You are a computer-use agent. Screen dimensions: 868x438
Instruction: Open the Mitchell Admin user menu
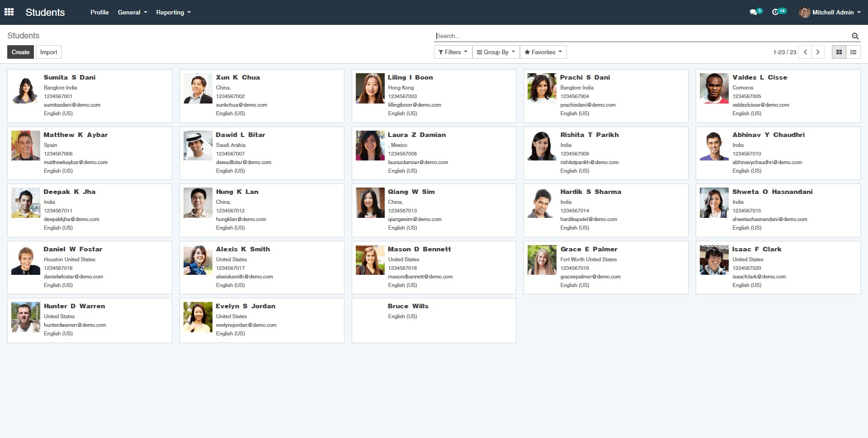pos(830,12)
